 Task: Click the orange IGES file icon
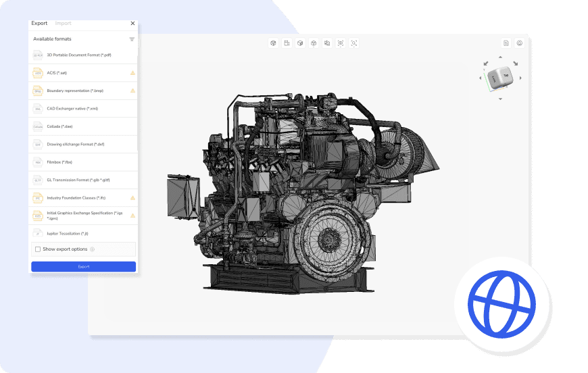[38, 216]
